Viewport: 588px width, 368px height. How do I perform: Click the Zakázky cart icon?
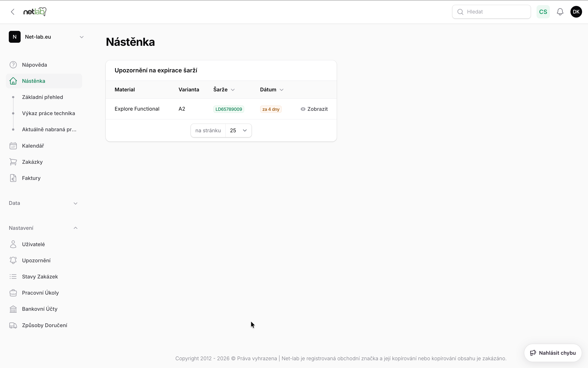[13, 162]
